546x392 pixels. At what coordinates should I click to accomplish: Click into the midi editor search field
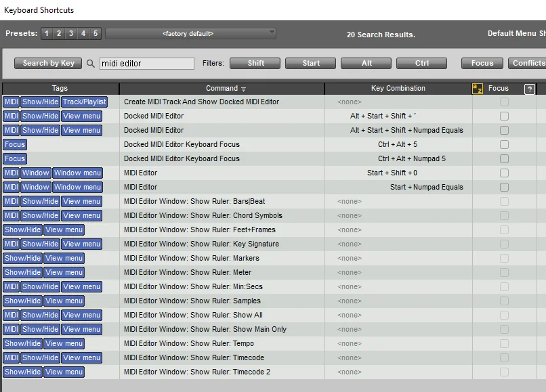(x=146, y=64)
